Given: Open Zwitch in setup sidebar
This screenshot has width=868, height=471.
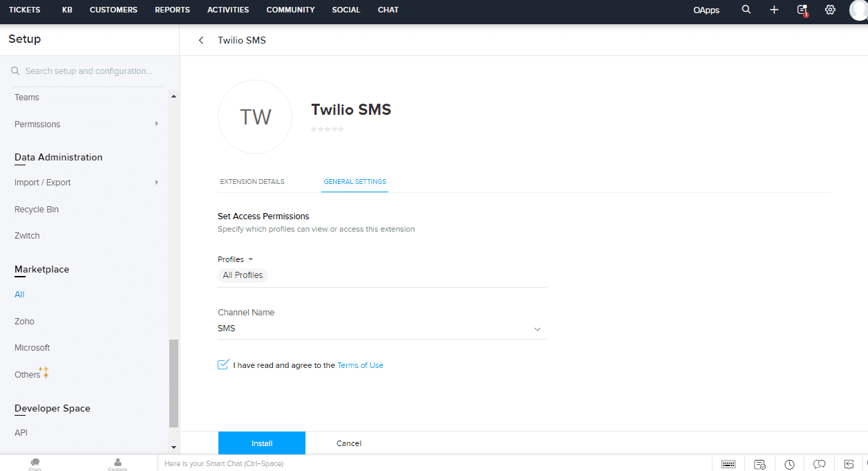Looking at the screenshot, I should tap(27, 236).
